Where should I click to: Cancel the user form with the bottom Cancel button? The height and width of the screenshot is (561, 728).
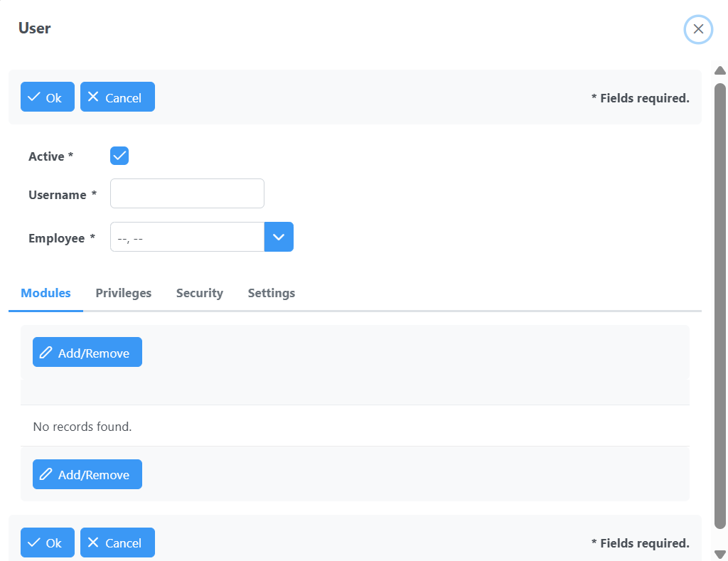point(117,543)
